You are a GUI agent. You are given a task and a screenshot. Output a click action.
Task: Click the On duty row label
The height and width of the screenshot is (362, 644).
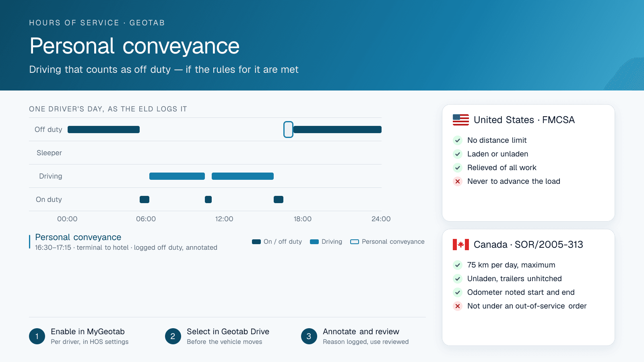click(x=49, y=200)
